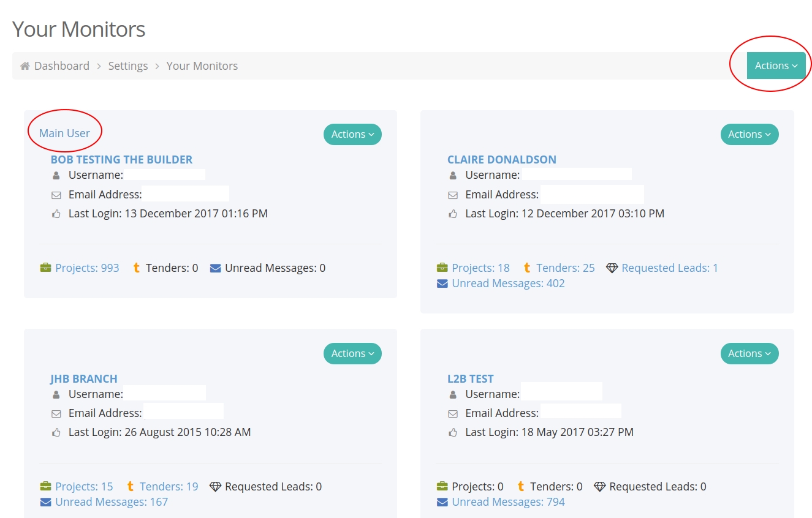Open Unread Messages: 794 link

coord(509,501)
